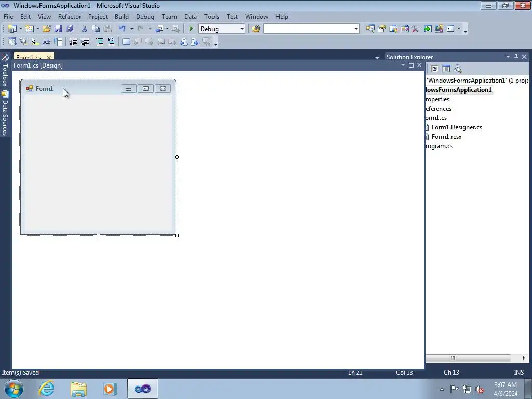Open the Build menu
The width and height of the screenshot is (532, 399).
coord(122,16)
